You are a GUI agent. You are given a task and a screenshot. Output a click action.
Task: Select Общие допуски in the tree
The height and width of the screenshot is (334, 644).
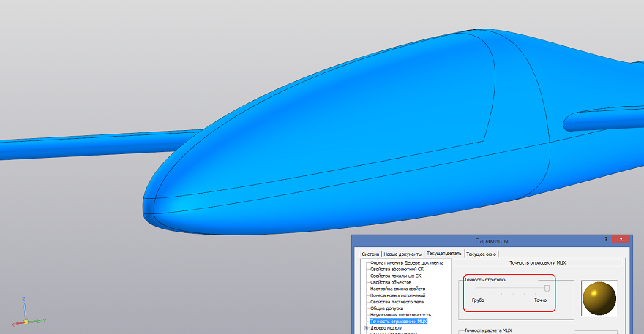[386, 308]
